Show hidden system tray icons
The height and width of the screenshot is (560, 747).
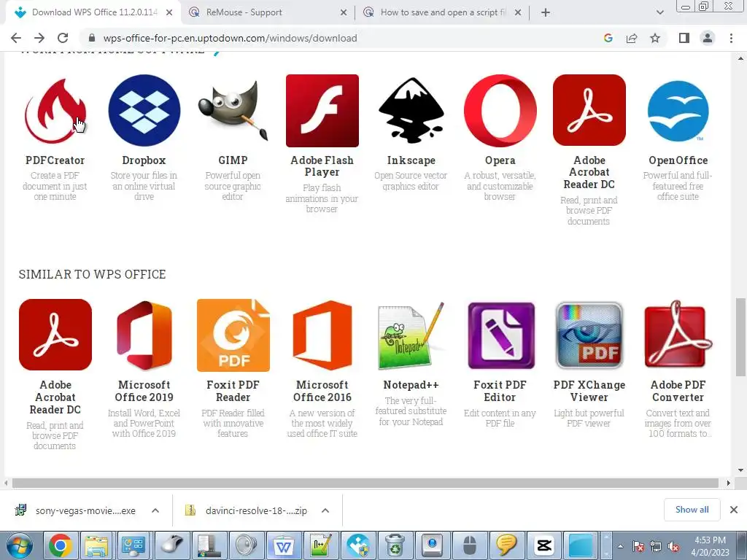[620, 546]
